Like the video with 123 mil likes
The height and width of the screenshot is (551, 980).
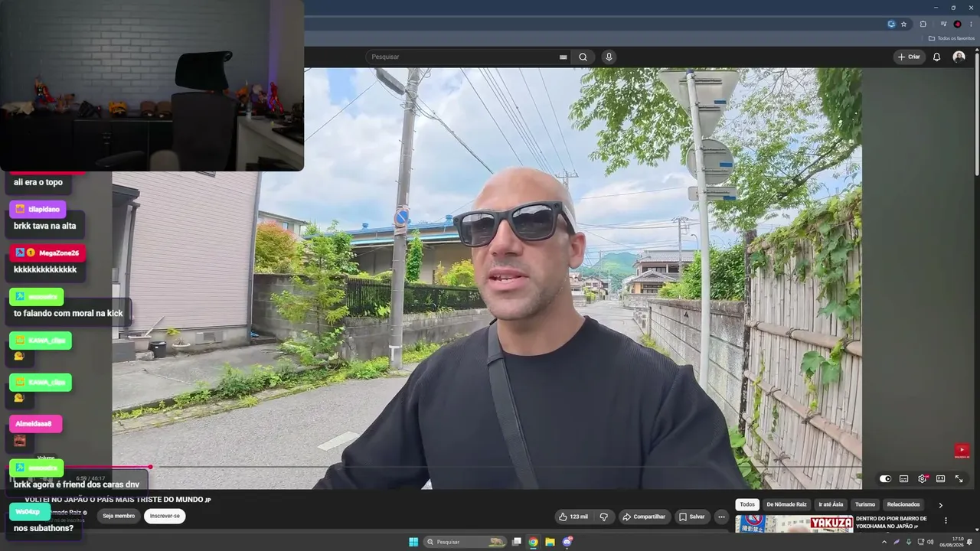[x=573, y=517]
